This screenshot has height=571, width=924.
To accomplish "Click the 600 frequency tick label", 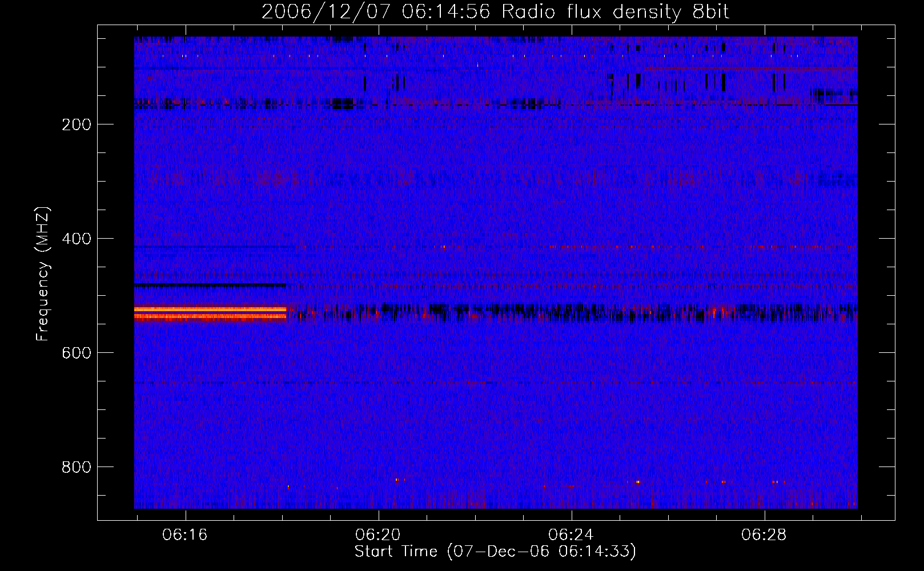I will (x=77, y=353).
